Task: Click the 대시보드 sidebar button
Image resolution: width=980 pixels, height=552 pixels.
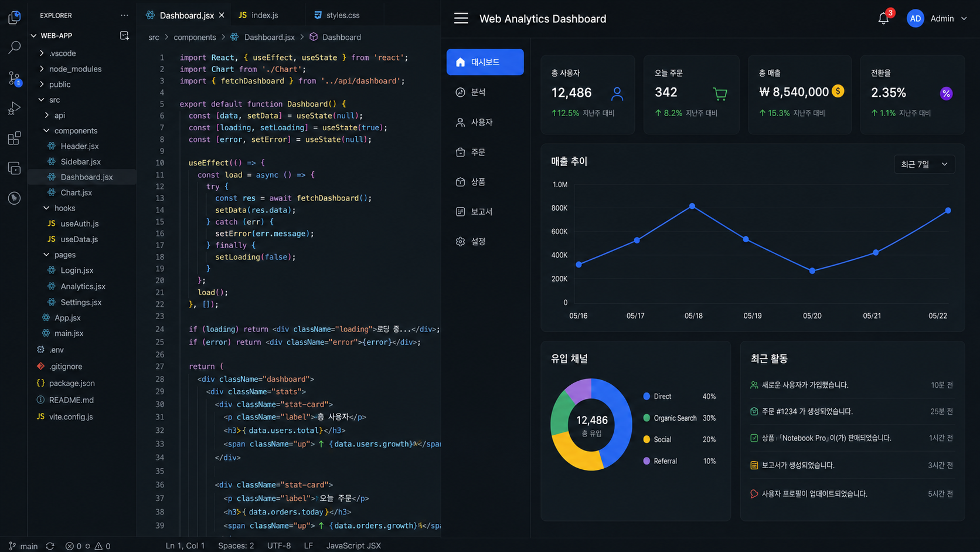Action: pos(485,62)
